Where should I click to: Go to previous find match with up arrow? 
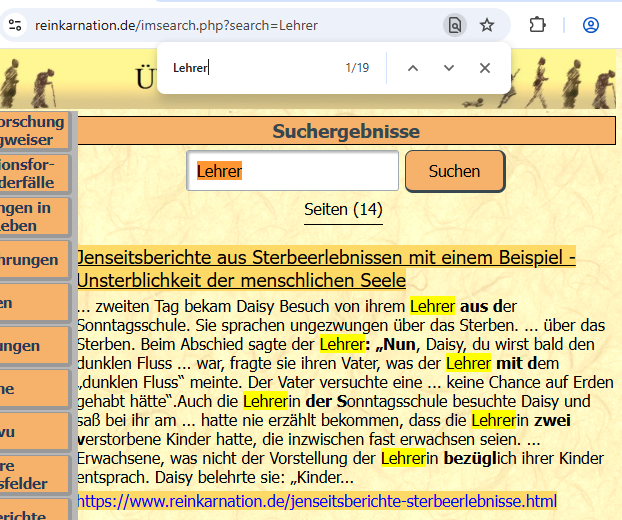(412, 68)
